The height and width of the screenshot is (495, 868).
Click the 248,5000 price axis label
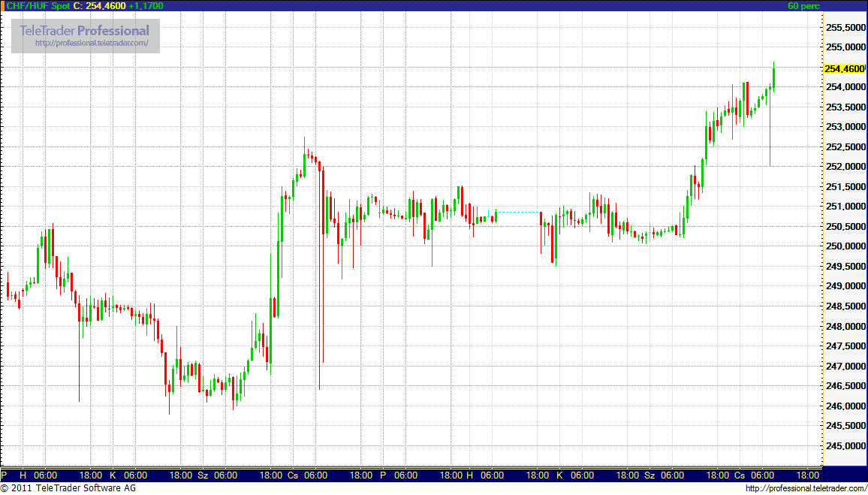845,306
